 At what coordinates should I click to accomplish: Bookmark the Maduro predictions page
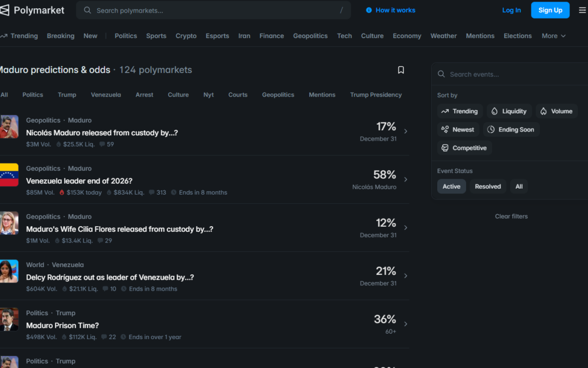(401, 70)
